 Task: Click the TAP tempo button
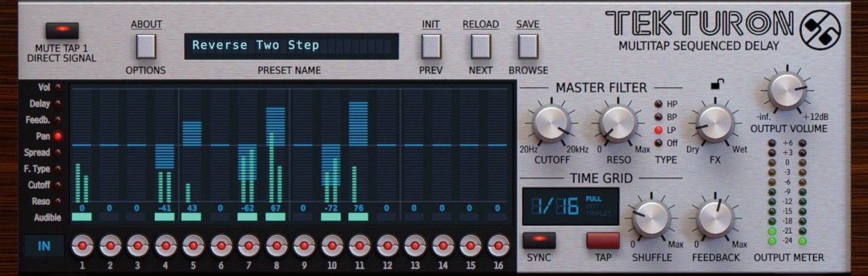click(x=603, y=240)
